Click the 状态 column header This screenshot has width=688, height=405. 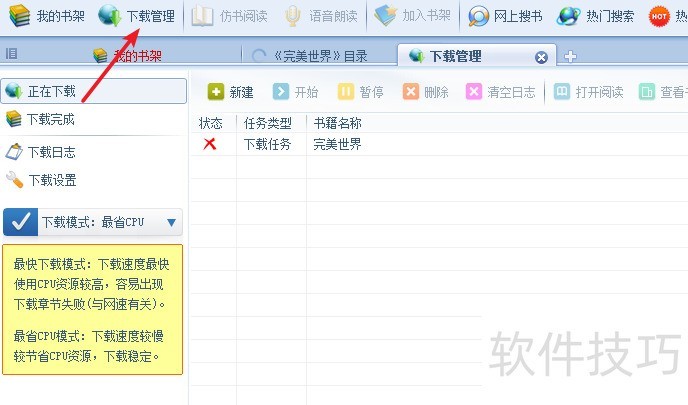click(x=211, y=123)
